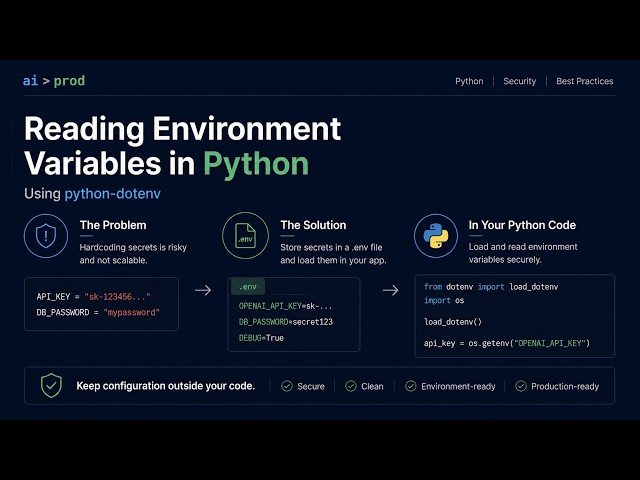Click the load_dotenv() call line
The width and height of the screenshot is (640, 480).
click(x=453, y=322)
